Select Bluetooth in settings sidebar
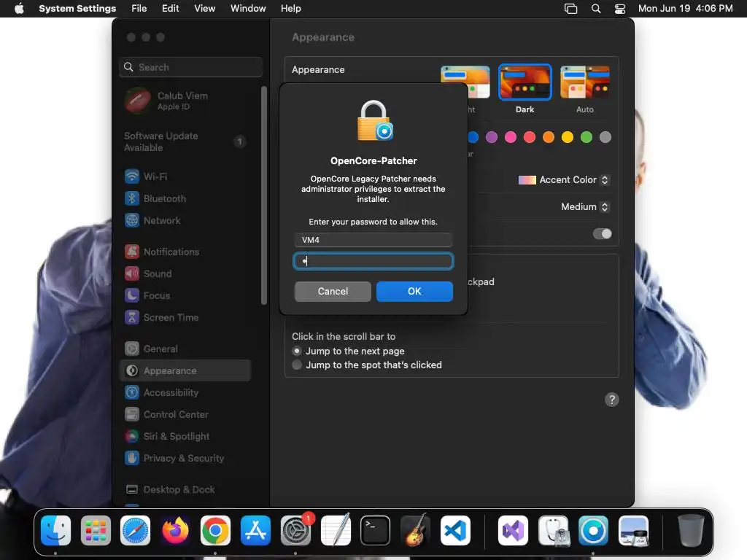The image size is (747, 560). [x=185, y=198]
